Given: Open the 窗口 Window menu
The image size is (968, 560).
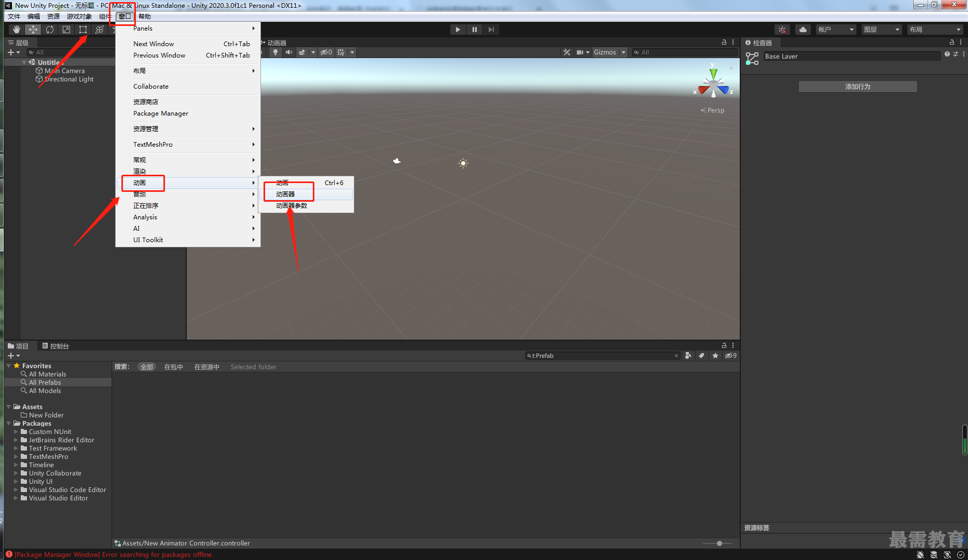Looking at the screenshot, I should point(125,17).
